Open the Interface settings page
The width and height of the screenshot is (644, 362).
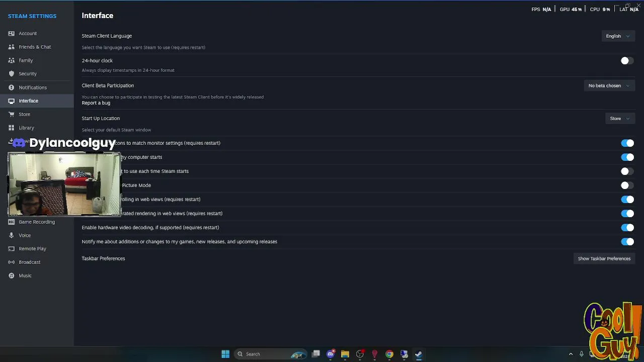pyautogui.click(x=37, y=101)
